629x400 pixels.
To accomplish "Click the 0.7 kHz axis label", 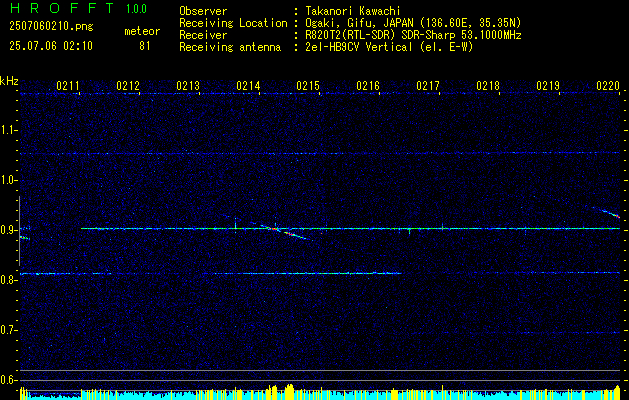I will [8, 330].
